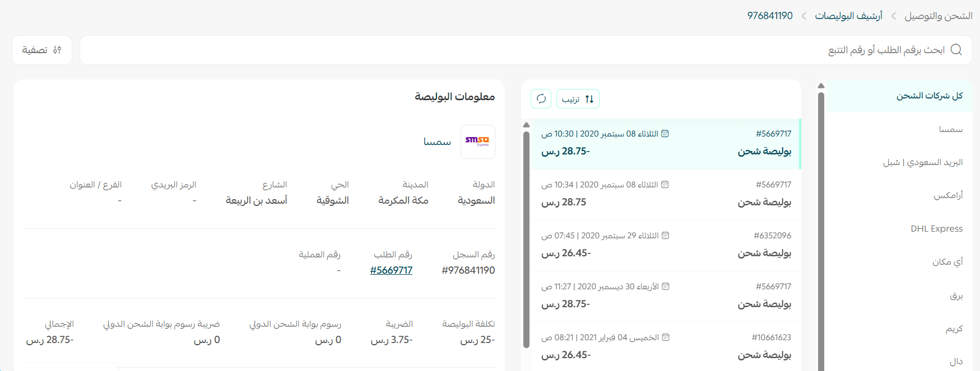Go to الشحن والتوصيل breadcrumb
This screenshot has height=371, width=980.
(x=938, y=16)
